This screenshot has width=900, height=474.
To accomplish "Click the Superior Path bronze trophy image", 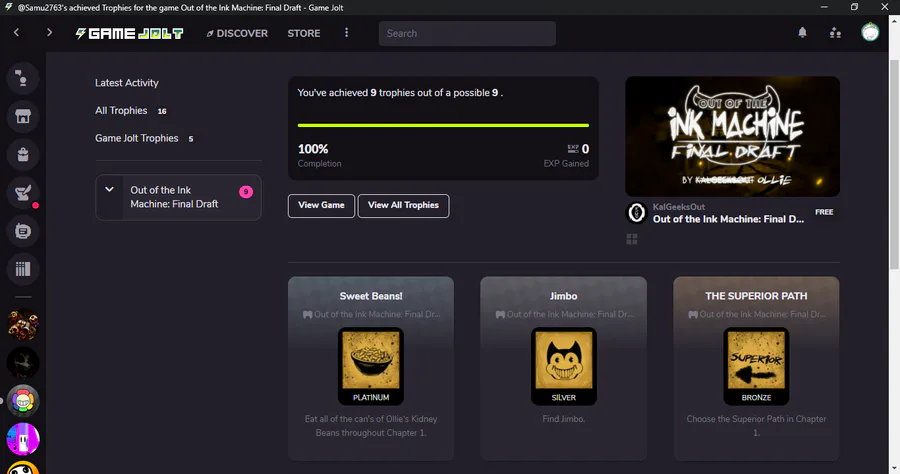I will coord(756,366).
